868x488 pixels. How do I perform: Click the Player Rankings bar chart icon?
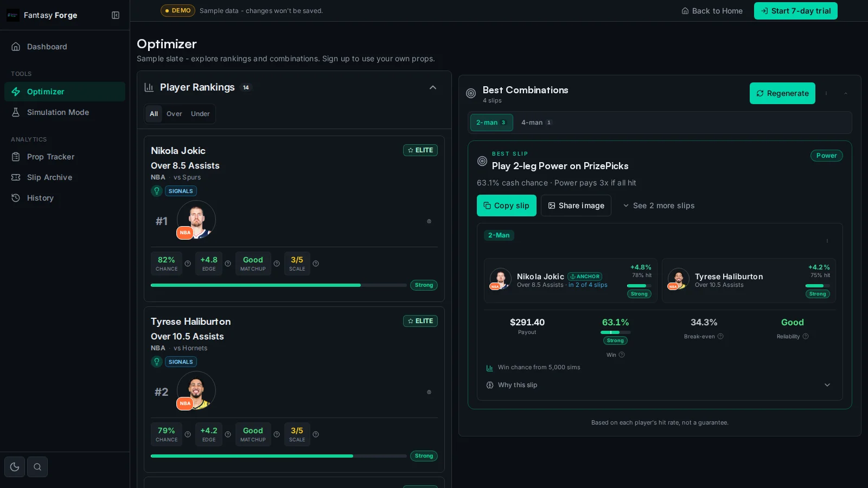tap(149, 87)
